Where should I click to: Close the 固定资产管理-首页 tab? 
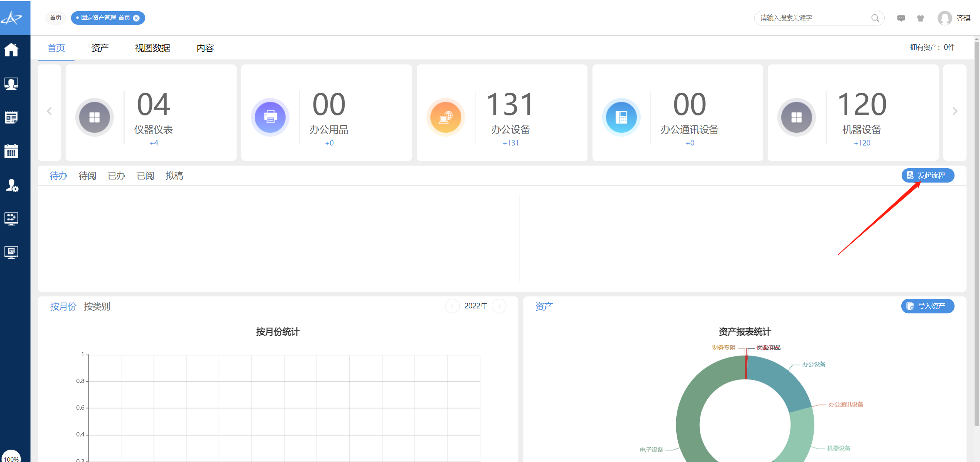pyautogui.click(x=136, y=18)
